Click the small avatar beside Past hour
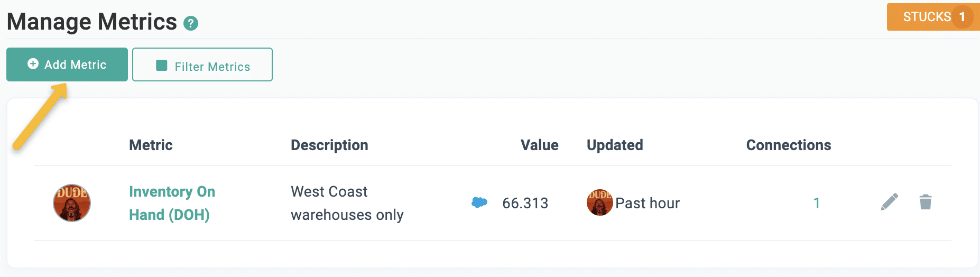Screen dimensions: 980x277 (x=599, y=202)
